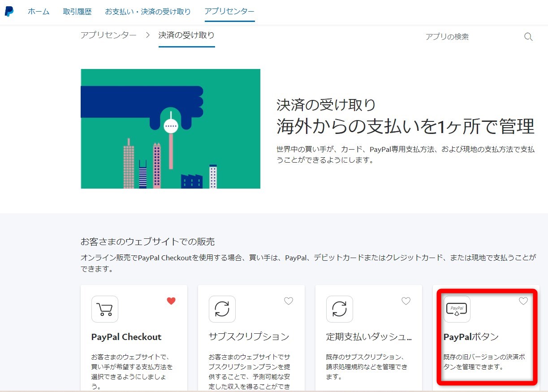Click the アプリの検索 search label
This screenshot has width=548, height=392.
tap(448, 37)
